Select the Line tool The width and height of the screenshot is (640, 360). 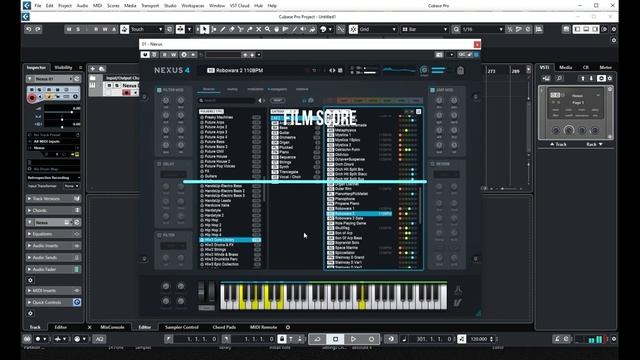(x=294, y=29)
